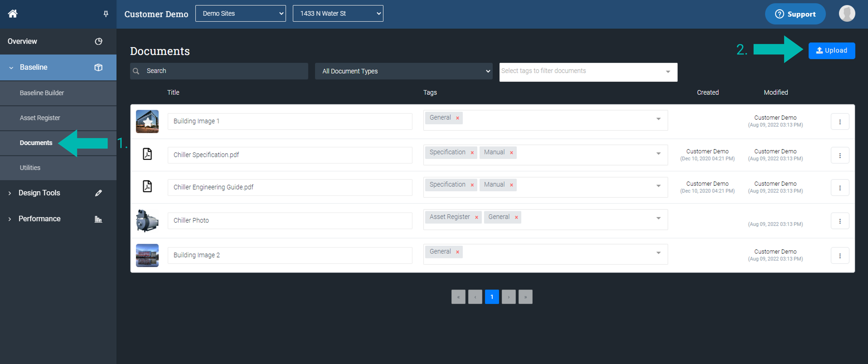Click the Upload button
This screenshot has width=868, height=364.
(832, 51)
